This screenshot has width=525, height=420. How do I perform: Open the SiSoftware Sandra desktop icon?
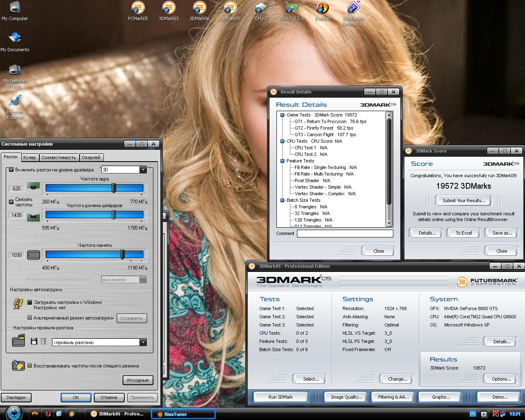(x=353, y=13)
